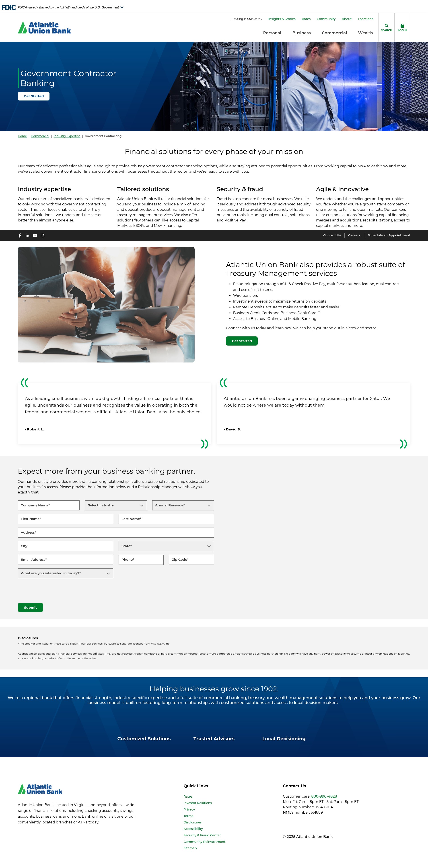Go to the Industry Expertise breadcrumb

point(67,136)
